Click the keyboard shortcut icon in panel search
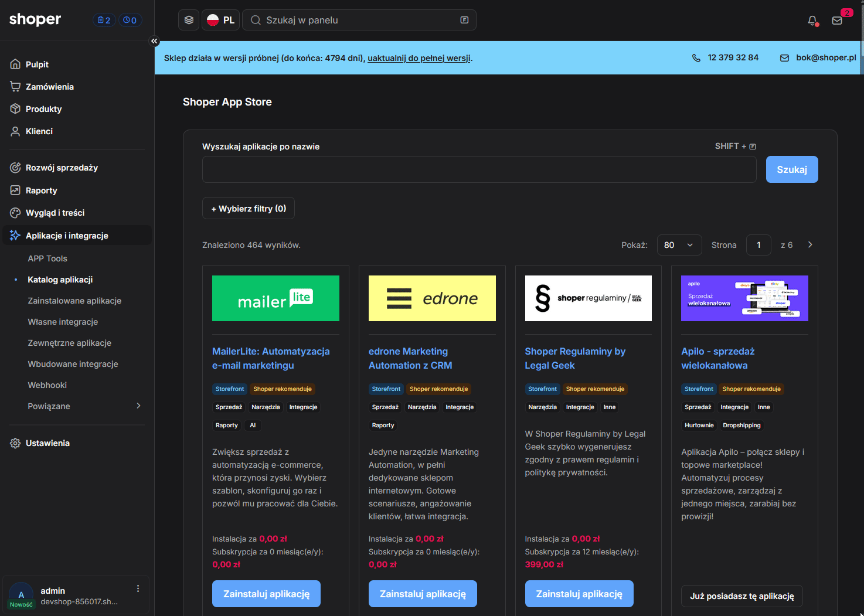The image size is (864, 616). (464, 20)
